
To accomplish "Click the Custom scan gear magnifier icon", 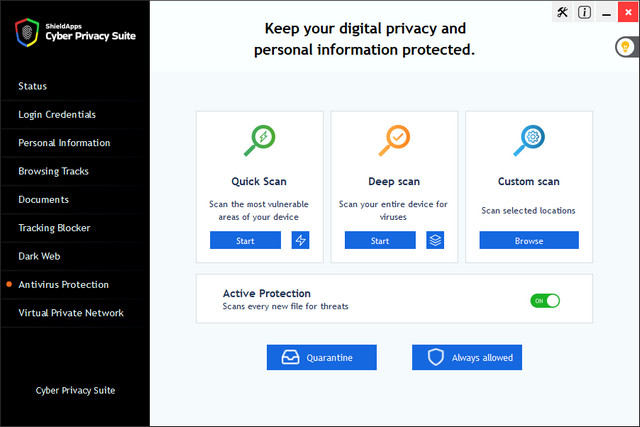I will [x=528, y=141].
